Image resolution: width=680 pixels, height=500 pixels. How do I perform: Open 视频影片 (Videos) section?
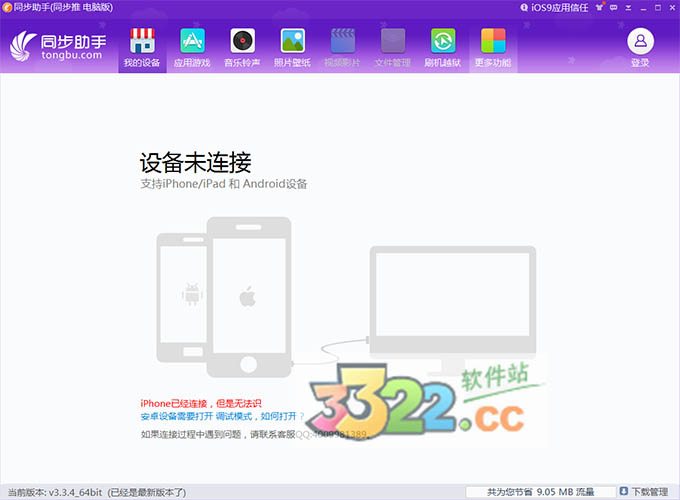(343, 47)
